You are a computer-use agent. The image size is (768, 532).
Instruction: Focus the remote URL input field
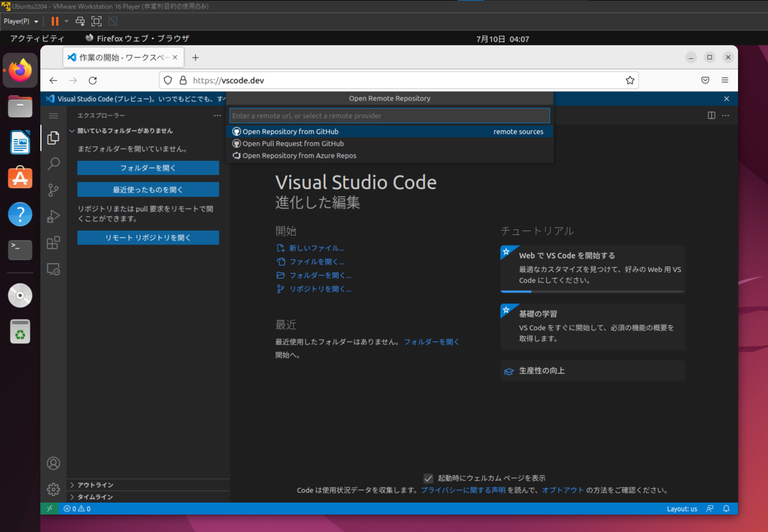[389, 116]
